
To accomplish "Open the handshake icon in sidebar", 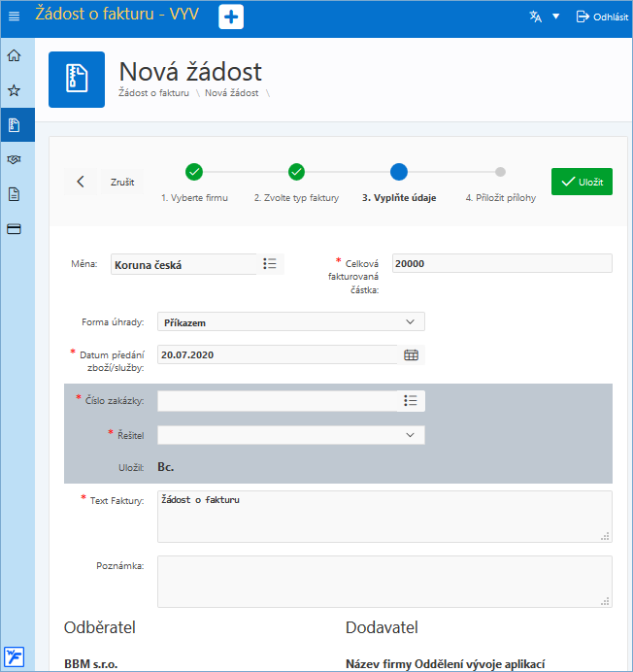I will [15, 159].
